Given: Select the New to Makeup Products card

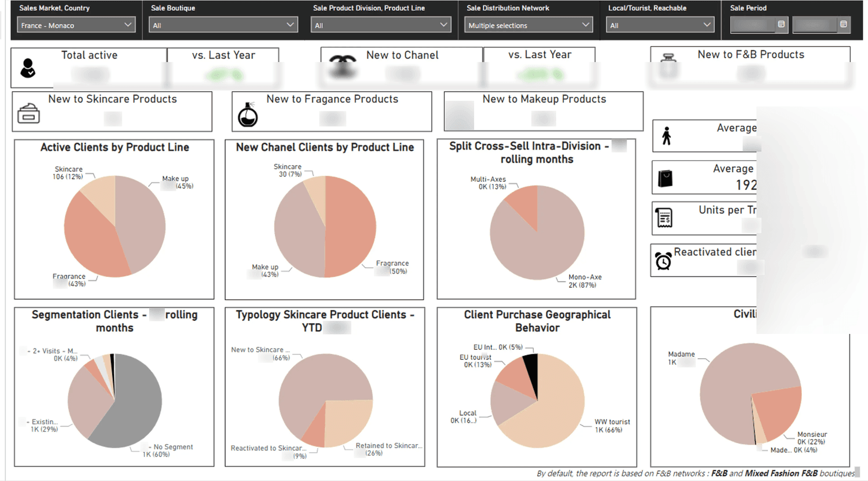Looking at the screenshot, I should 544,111.
